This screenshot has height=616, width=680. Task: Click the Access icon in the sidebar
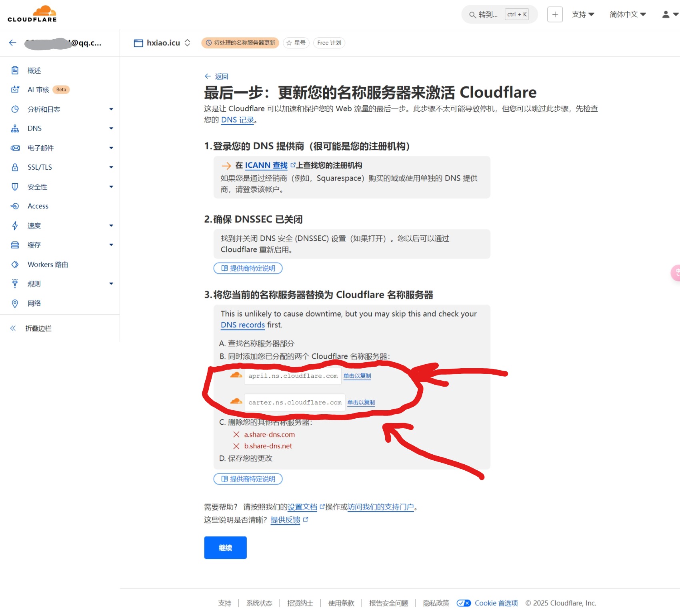[15, 206]
